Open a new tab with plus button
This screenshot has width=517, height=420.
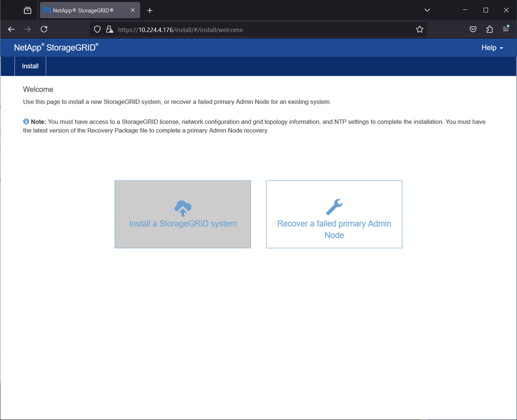150,10
